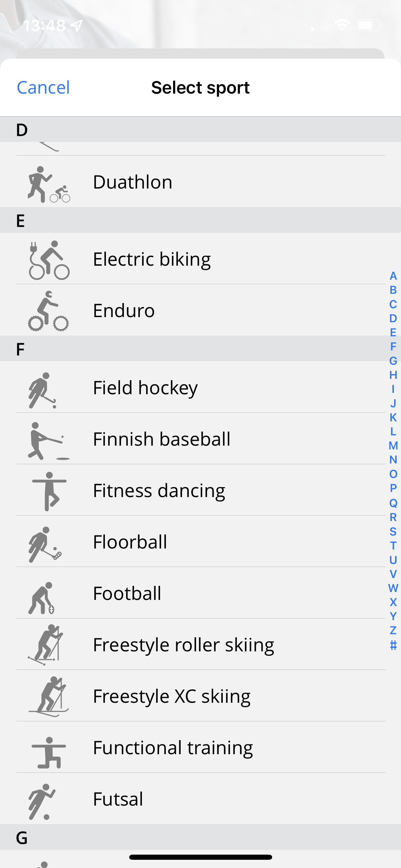Tap letter A in alphabet index
Image resolution: width=401 pixels, height=868 pixels.
[393, 276]
